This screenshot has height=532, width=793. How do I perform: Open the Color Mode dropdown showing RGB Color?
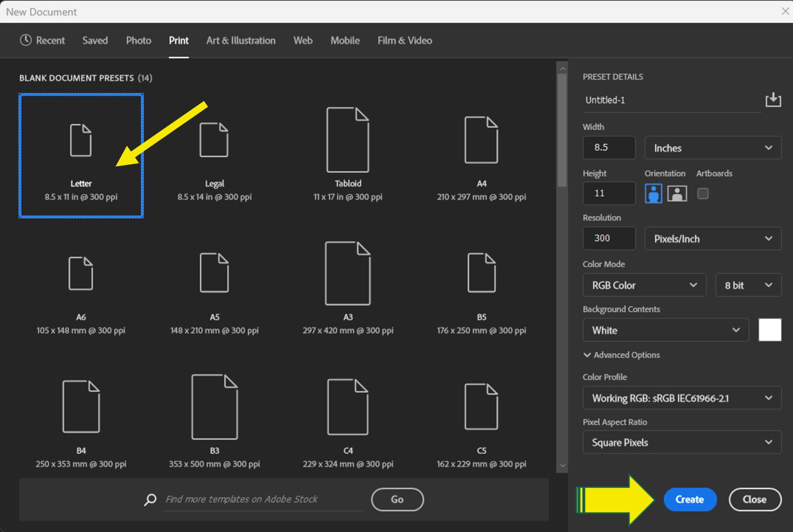pos(644,285)
